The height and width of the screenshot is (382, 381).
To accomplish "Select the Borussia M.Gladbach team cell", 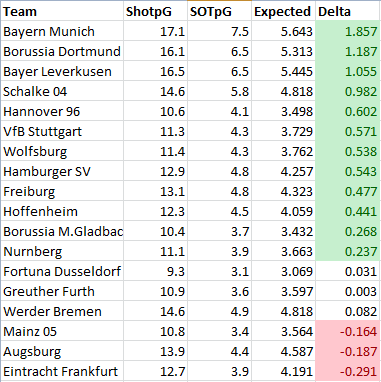I will [x=62, y=231].
